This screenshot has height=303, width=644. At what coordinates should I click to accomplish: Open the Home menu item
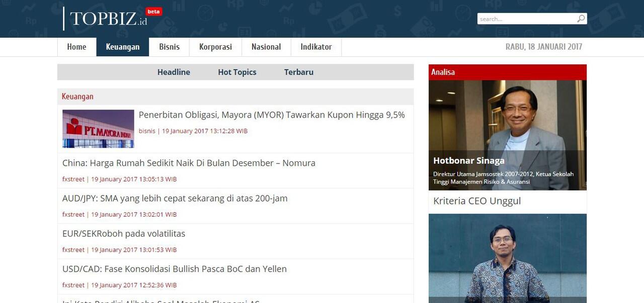pos(76,47)
